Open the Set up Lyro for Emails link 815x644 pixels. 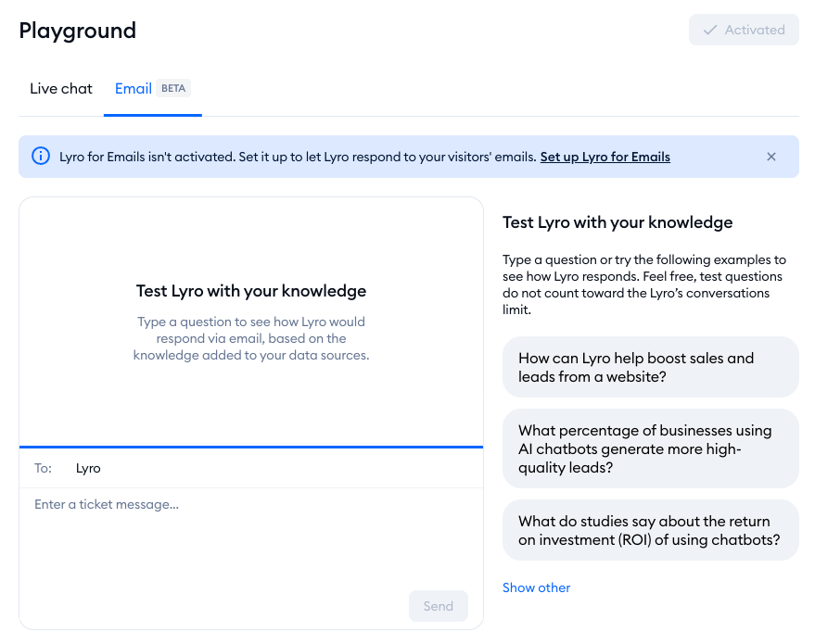[x=605, y=157]
